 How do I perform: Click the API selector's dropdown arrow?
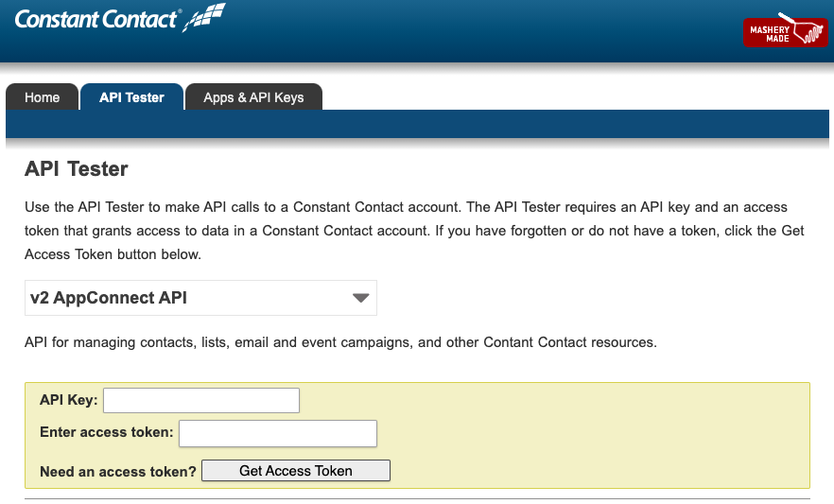[x=360, y=298]
